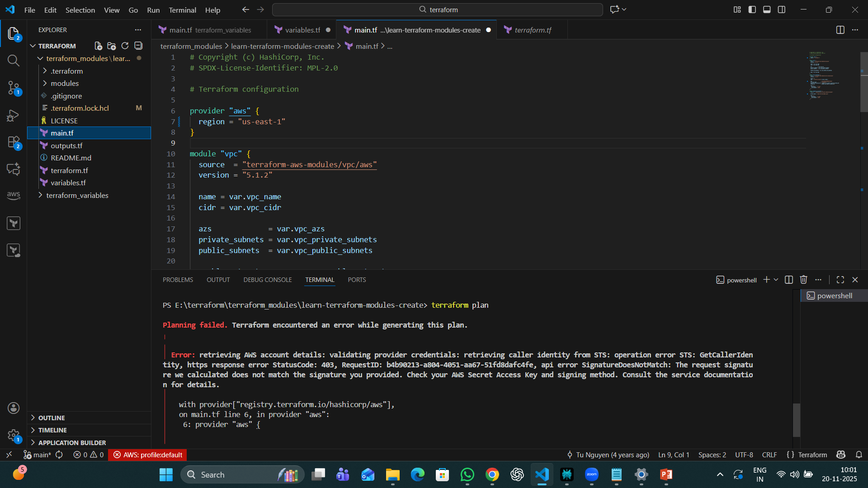Viewport: 868px width, 488px height.
Task: Open the Search view in activity bar
Action: pos(14,61)
